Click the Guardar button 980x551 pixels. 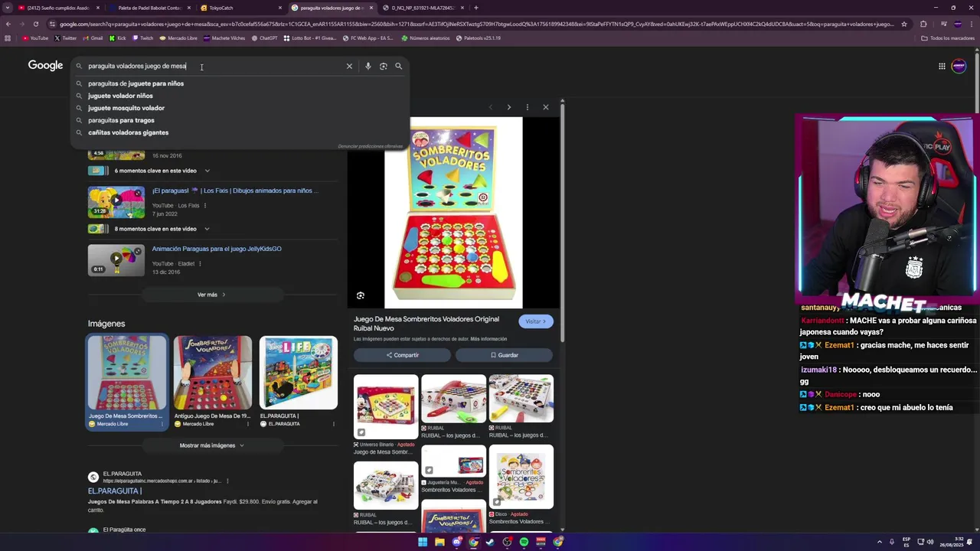coord(504,355)
